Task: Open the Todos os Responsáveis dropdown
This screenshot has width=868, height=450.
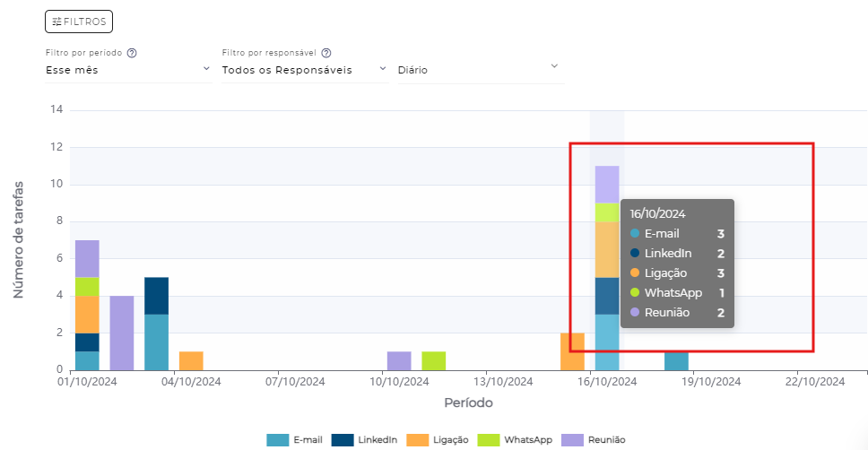Action: 305,69
